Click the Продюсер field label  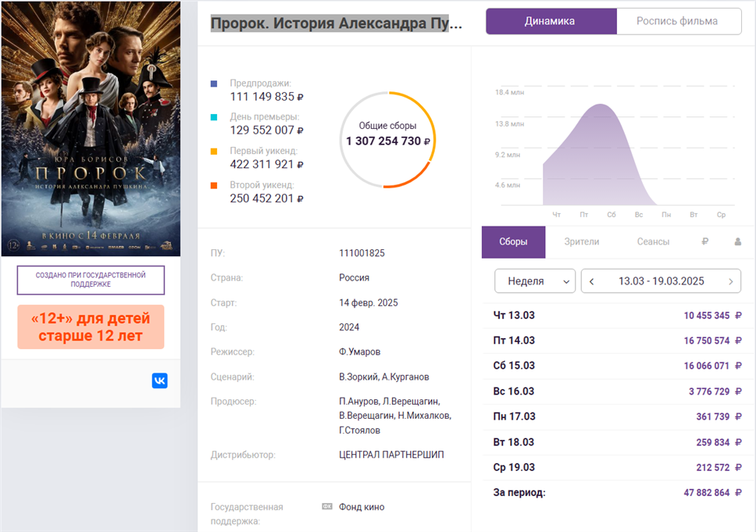tap(234, 402)
